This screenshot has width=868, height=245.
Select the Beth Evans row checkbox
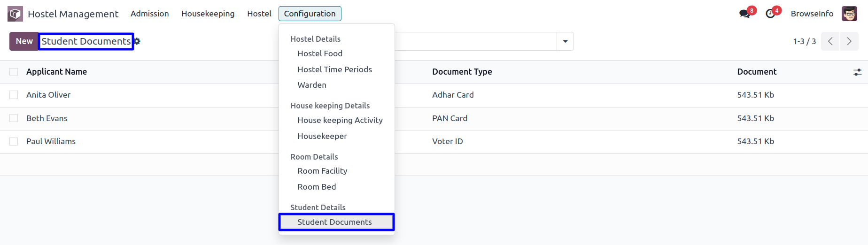coord(14,118)
